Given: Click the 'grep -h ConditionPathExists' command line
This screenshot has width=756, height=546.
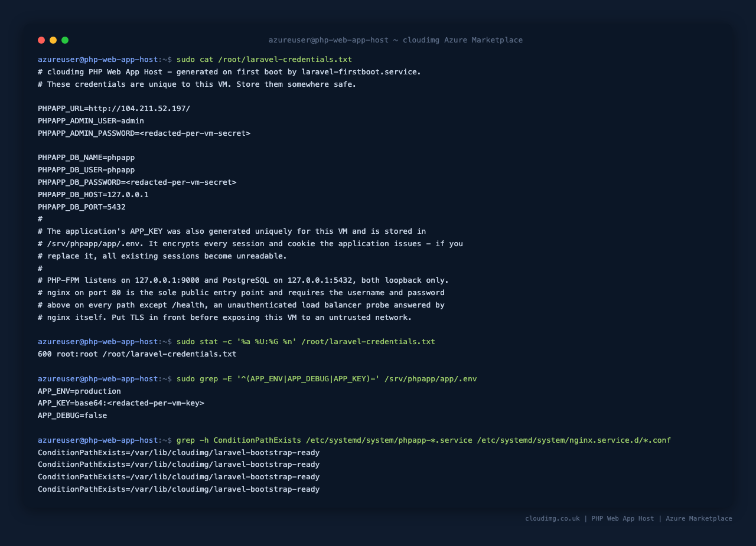Looking at the screenshot, I should pyautogui.click(x=423, y=440).
